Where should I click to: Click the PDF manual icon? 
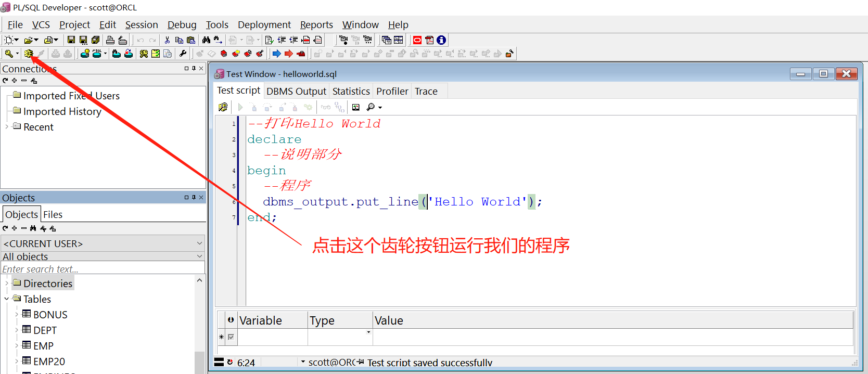429,40
